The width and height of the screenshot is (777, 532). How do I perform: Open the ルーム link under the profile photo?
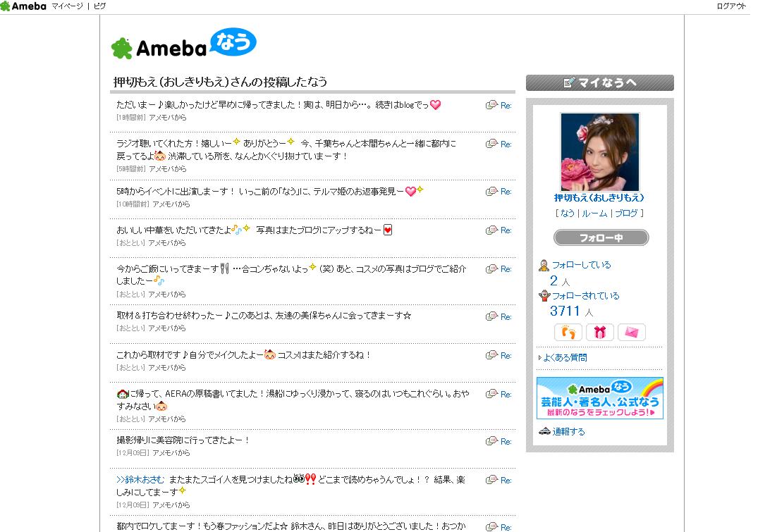(594, 213)
